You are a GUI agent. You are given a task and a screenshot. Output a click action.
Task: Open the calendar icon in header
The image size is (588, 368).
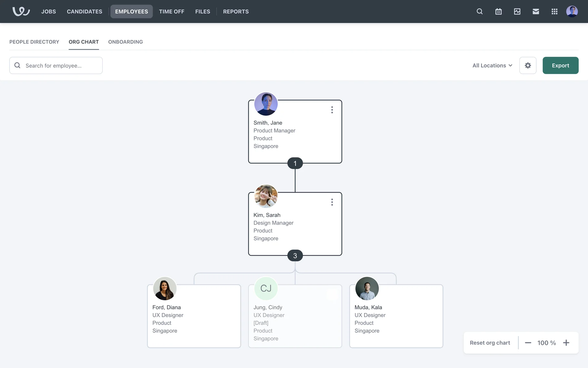[x=498, y=11]
